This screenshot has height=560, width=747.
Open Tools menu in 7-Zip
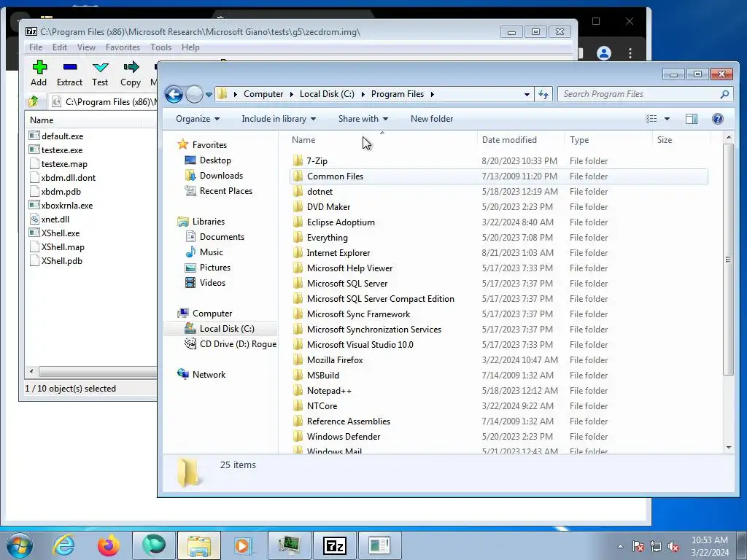coord(160,47)
